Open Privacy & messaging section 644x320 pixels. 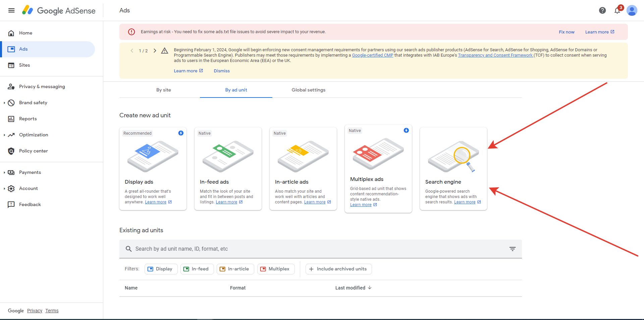(x=47, y=86)
